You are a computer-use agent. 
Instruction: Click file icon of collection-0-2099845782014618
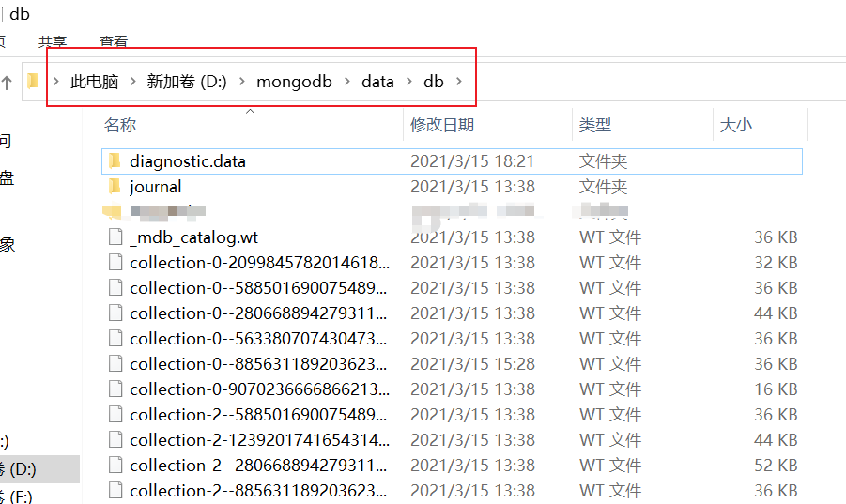tap(115, 262)
